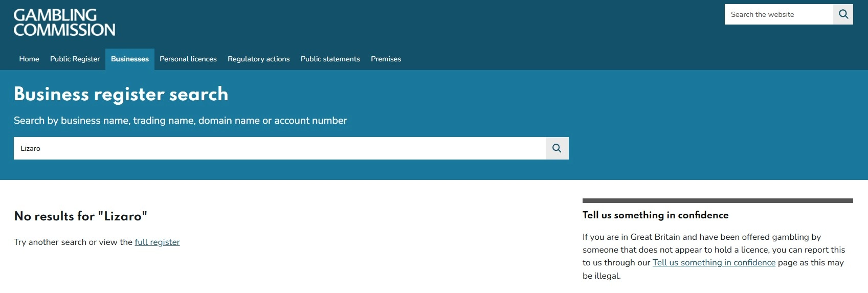868x293 pixels.
Task: Click the 'Tell us something in confidence' heading
Action: pos(655,215)
